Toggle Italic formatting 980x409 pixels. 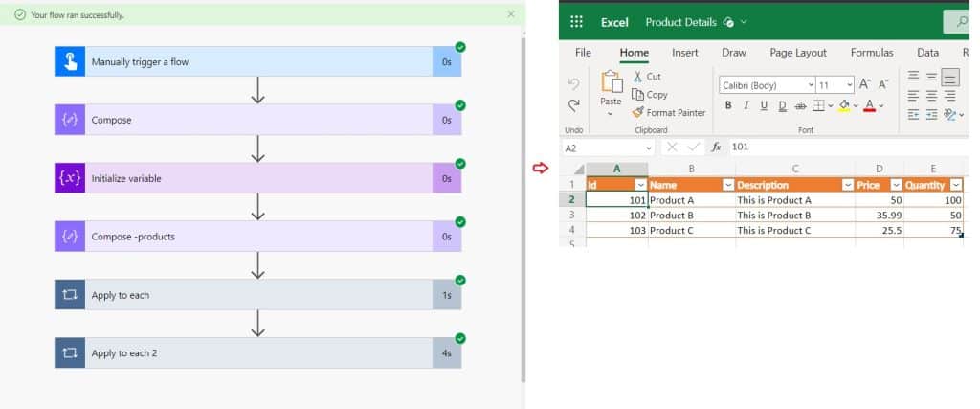tap(746, 105)
